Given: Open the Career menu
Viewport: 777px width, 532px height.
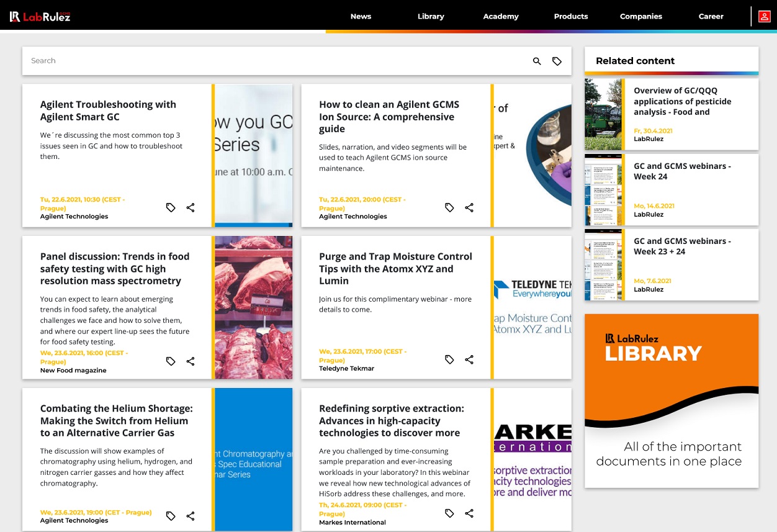Looking at the screenshot, I should (711, 17).
